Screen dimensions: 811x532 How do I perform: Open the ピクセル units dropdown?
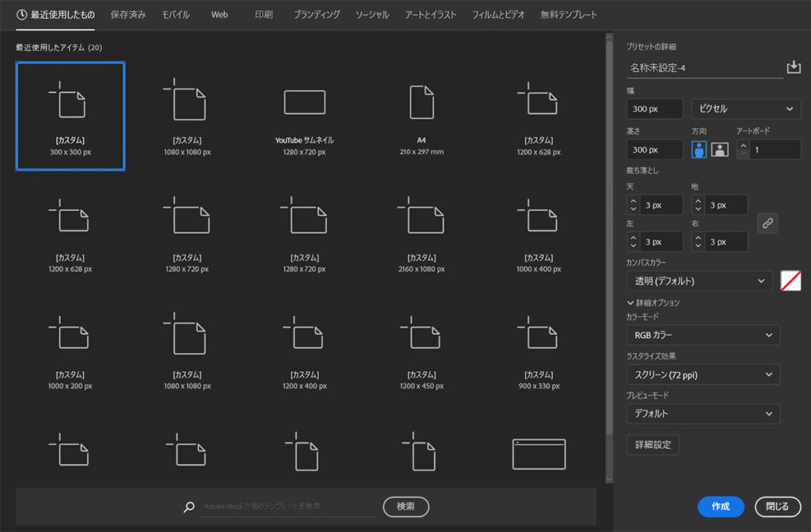[745, 108]
